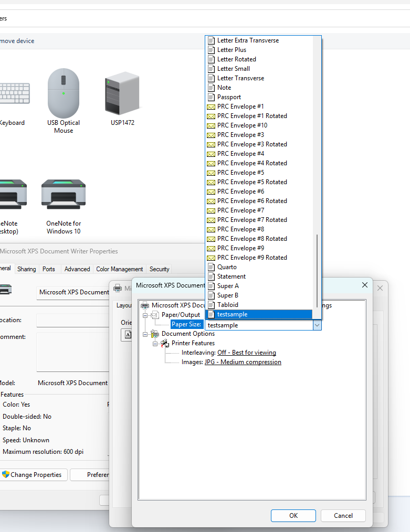Select the USP1472 computer device icon
410x532 pixels.
pyautogui.click(x=122, y=93)
